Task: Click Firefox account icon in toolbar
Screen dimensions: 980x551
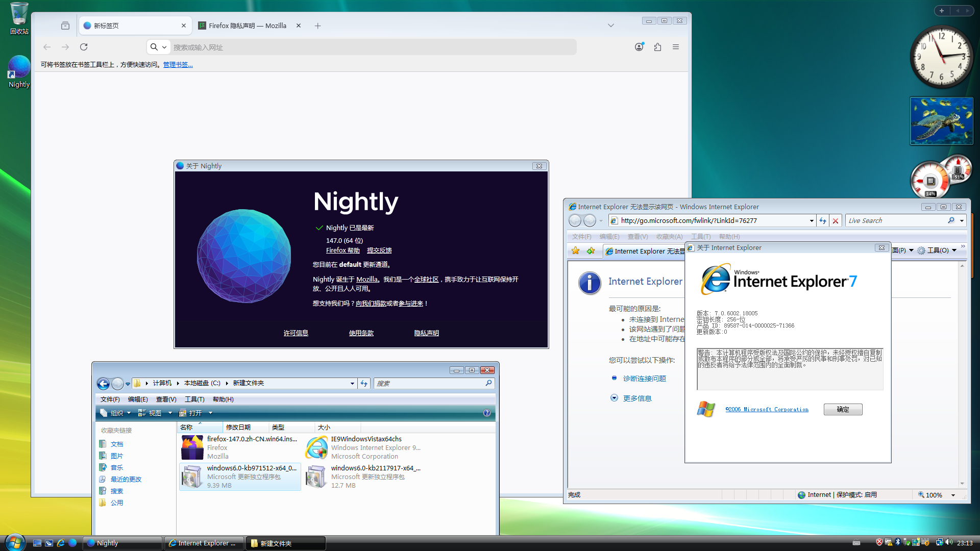Action: point(639,47)
